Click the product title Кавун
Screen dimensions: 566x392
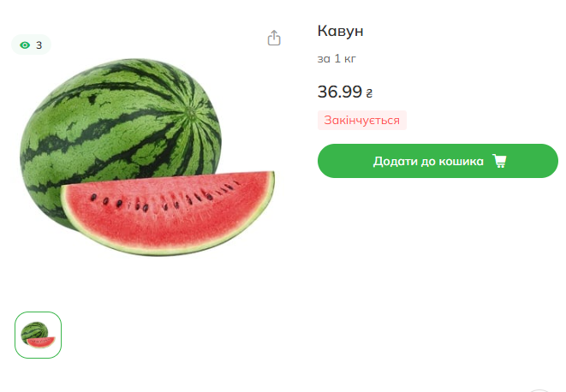[341, 31]
